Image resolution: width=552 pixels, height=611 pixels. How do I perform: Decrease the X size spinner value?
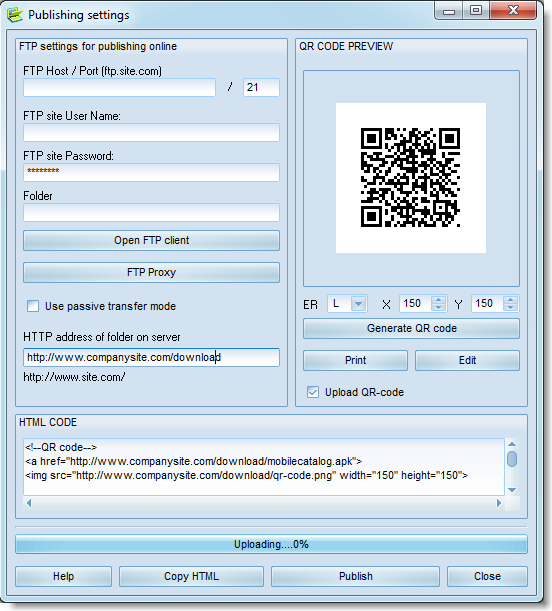click(439, 307)
